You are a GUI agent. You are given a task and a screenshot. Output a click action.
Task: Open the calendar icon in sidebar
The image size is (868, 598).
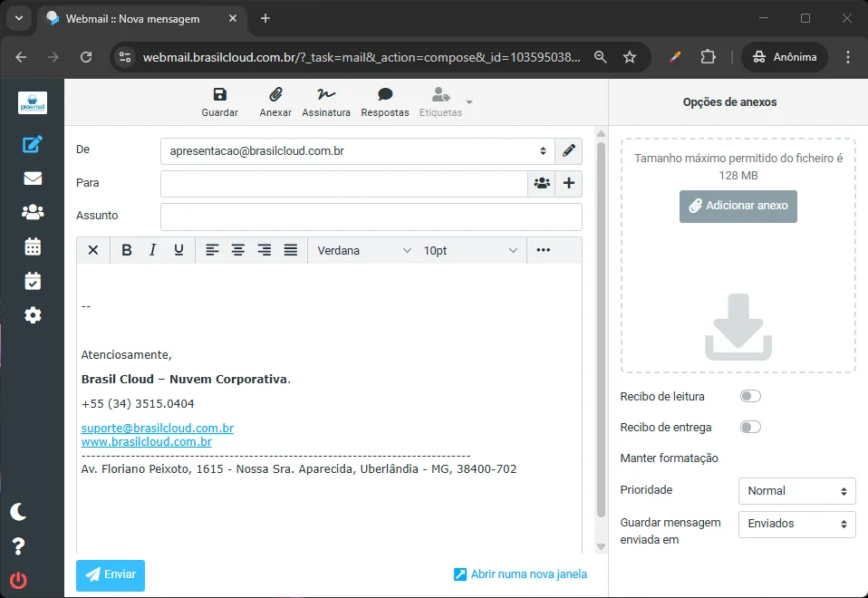(33, 246)
